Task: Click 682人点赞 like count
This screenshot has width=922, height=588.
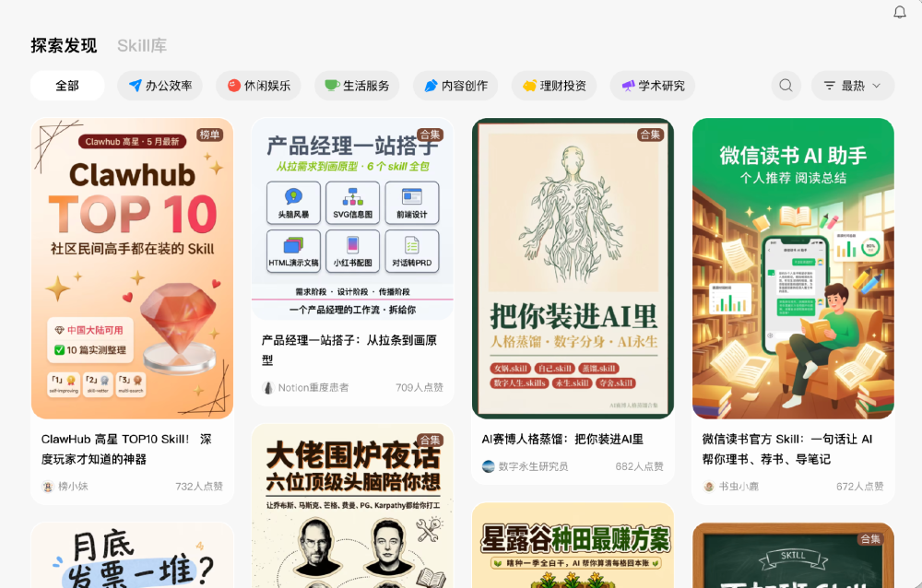Action: pos(640,466)
